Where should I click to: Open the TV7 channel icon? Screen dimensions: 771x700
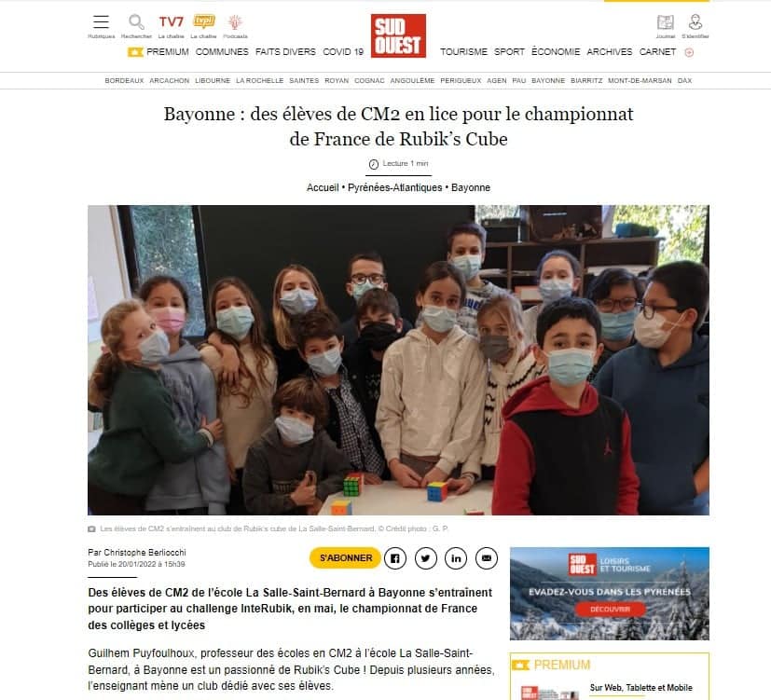[x=171, y=22]
